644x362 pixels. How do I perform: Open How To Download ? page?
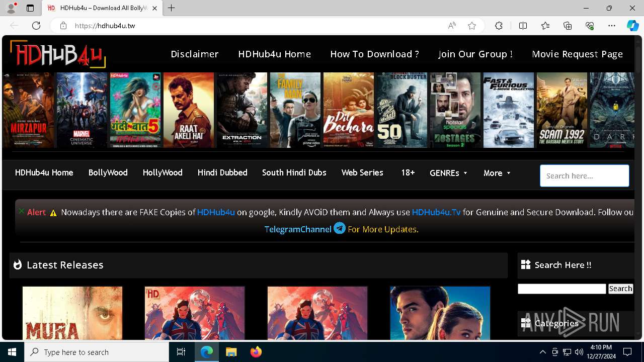click(x=374, y=54)
